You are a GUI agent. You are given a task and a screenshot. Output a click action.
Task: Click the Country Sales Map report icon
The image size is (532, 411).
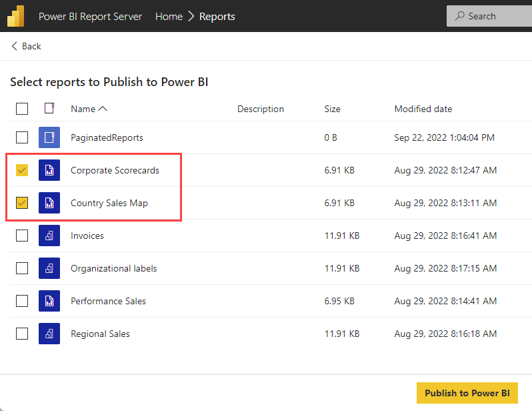click(x=49, y=203)
